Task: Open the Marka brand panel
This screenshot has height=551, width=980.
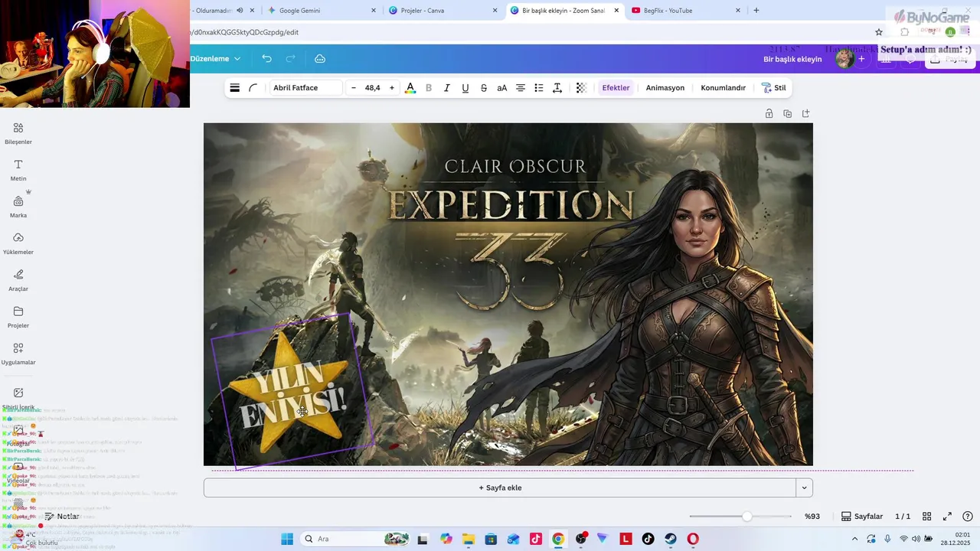Action: click(18, 207)
